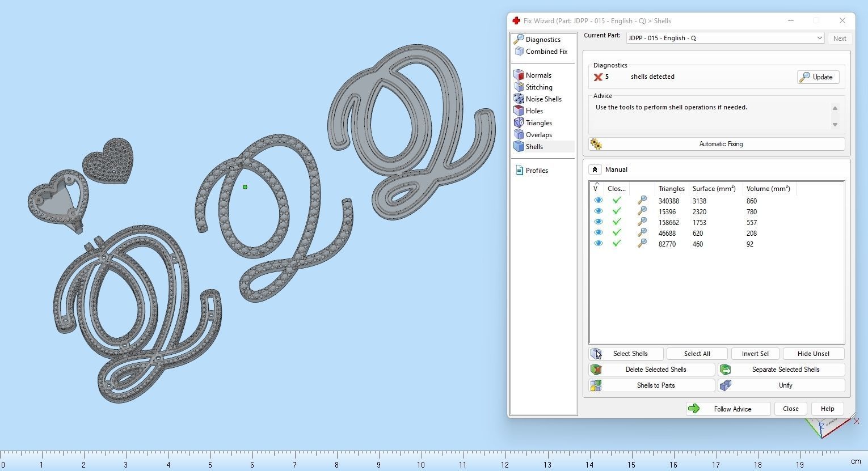Zoom to the 46688-triangle shell
Image resolution: width=868 pixels, height=471 pixels.
click(642, 233)
